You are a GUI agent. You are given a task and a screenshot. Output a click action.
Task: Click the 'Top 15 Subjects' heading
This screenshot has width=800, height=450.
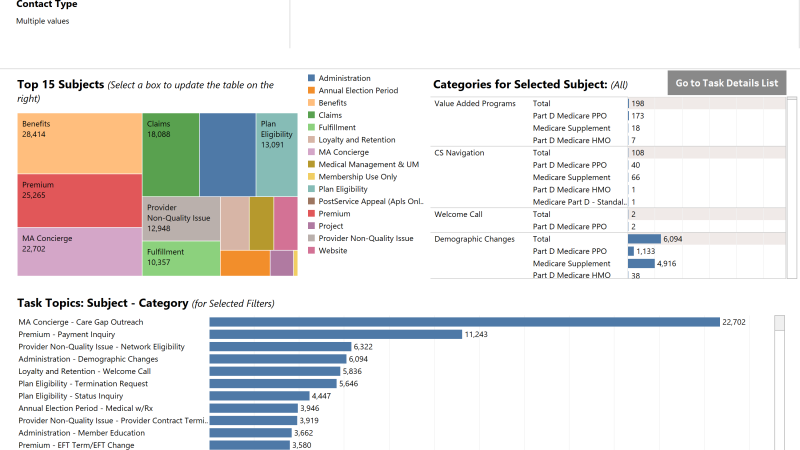coord(61,84)
